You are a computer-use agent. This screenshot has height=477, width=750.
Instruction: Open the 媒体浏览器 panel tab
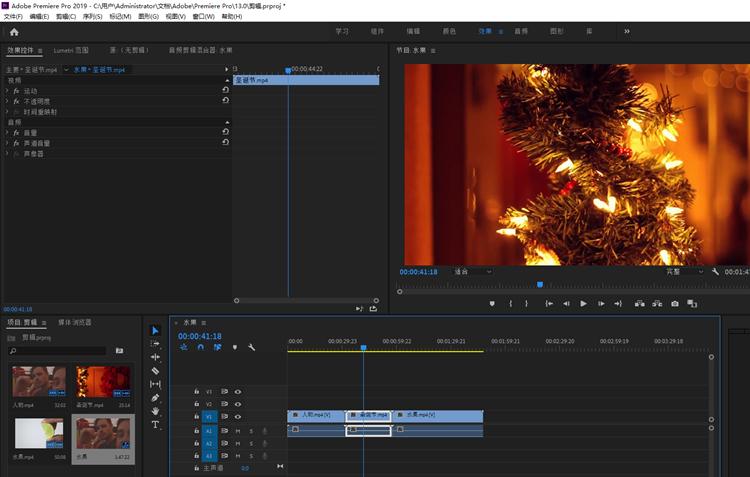pyautogui.click(x=75, y=322)
